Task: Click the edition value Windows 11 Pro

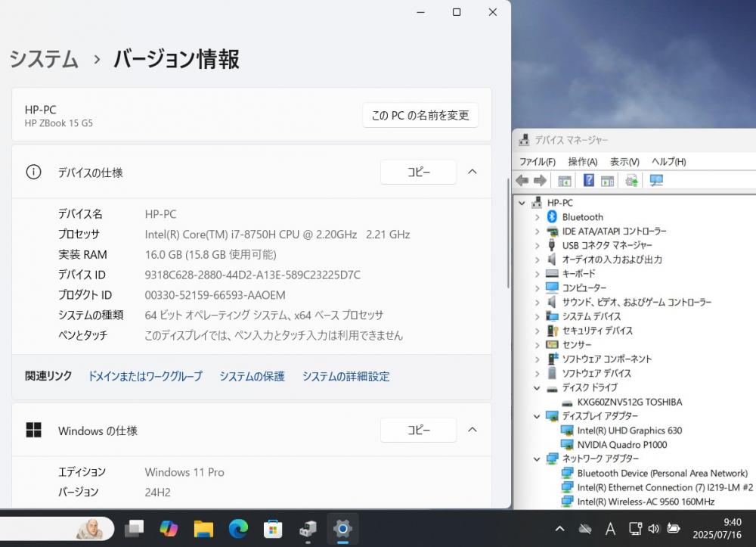Action: (184, 472)
